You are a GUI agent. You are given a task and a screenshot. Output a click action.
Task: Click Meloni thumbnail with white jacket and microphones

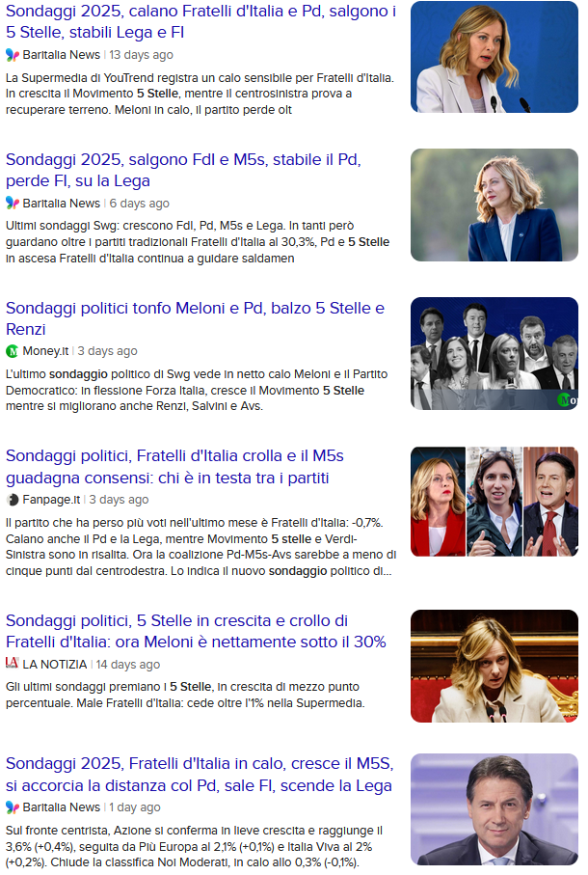[x=494, y=57]
